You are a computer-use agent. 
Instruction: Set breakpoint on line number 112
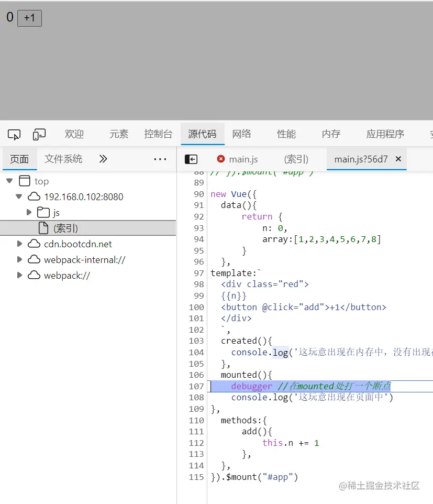(x=196, y=443)
